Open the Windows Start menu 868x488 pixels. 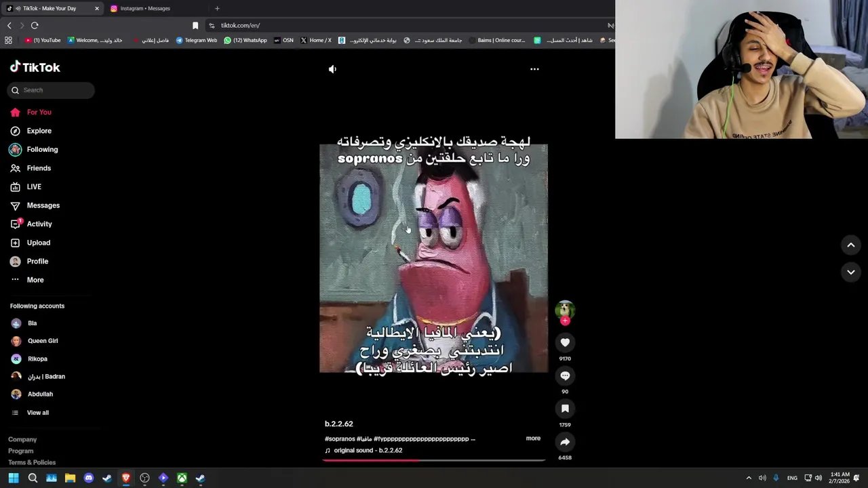14,479
